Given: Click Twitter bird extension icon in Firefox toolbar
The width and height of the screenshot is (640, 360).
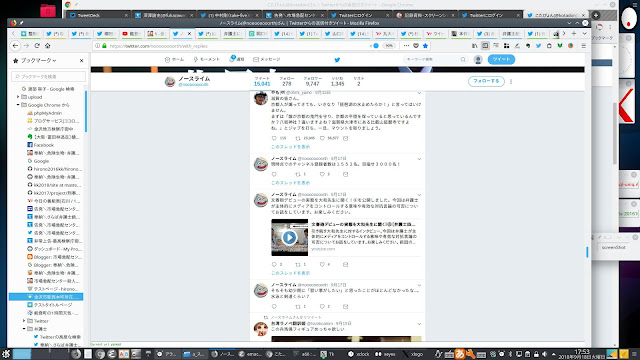Looking at the screenshot, I should [x=538, y=46].
